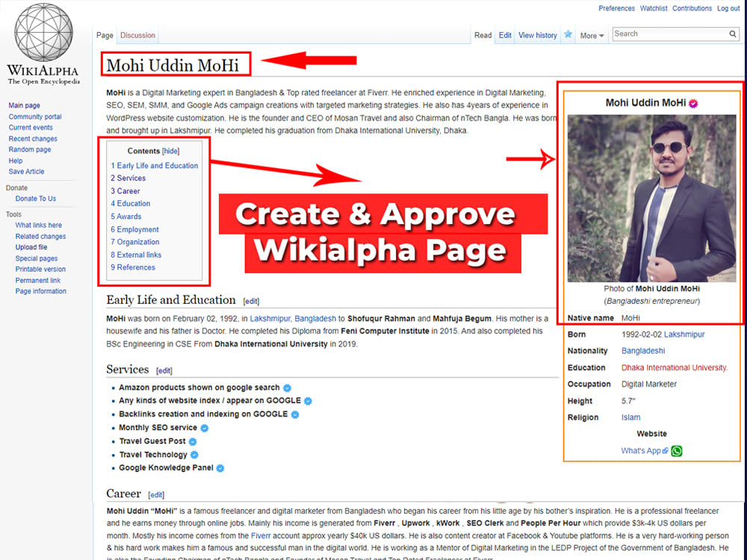Open Bangladesh link in Early Life paragraph
The height and width of the screenshot is (560, 747).
click(x=315, y=319)
